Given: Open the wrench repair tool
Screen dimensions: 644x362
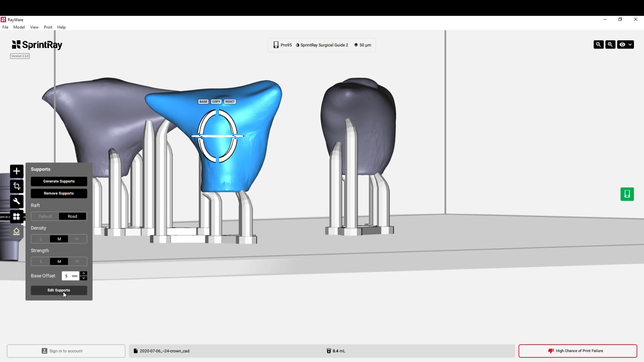Looking at the screenshot, I should (16, 201).
